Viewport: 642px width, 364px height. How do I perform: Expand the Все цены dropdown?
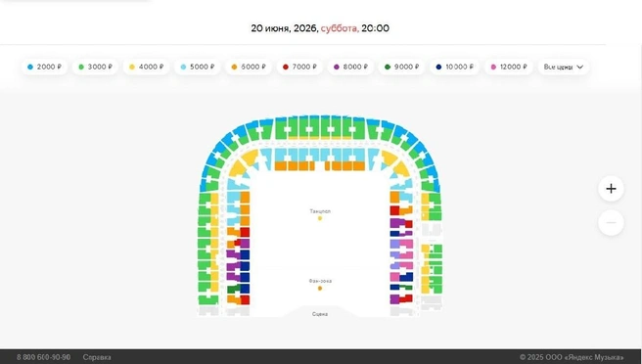(x=564, y=67)
